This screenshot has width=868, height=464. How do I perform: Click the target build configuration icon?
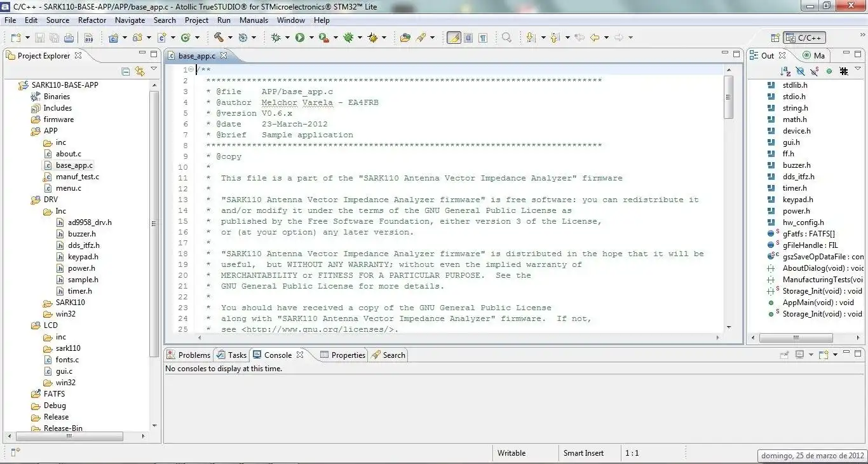click(x=243, y=38)
